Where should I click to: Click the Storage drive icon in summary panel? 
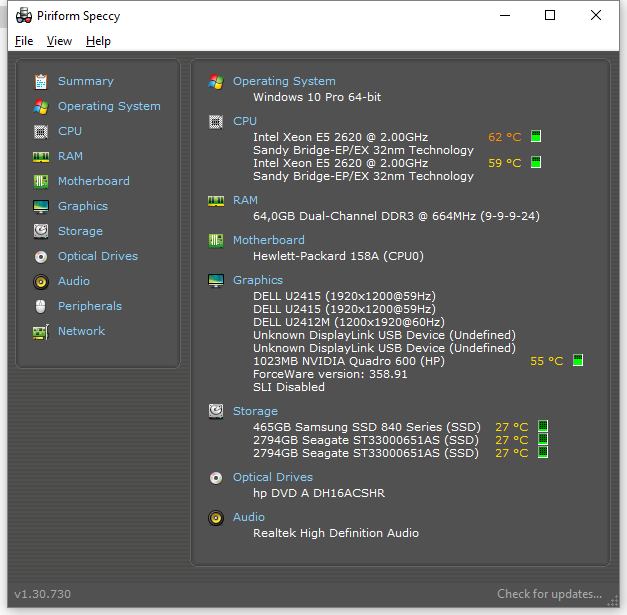[x=216, y=411]
